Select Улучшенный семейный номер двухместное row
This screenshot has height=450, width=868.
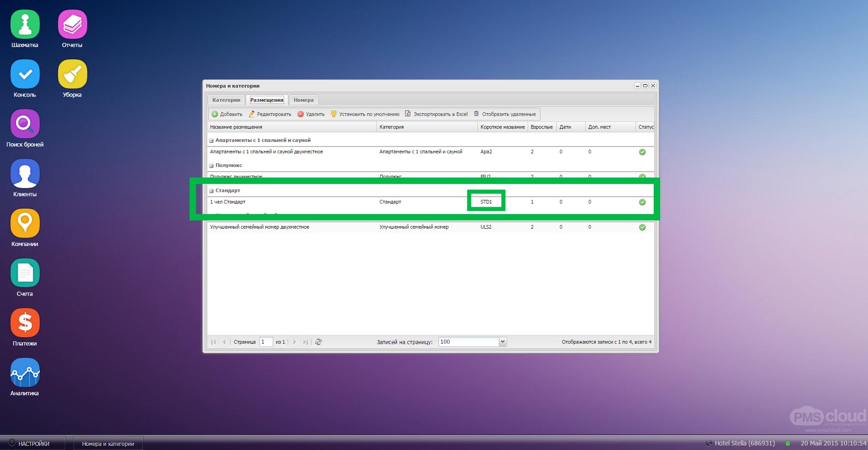tap(431, 227)
